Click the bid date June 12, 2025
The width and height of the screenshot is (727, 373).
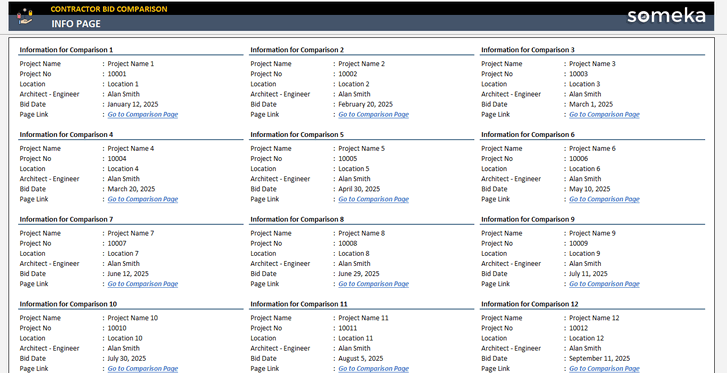pyautogui.click(x=128, y=274)
